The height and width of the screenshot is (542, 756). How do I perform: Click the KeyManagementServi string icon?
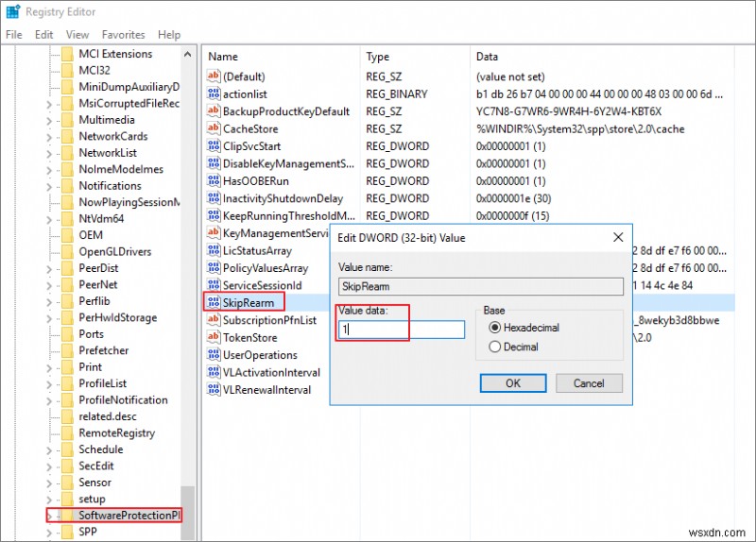[x=214, y=232]
